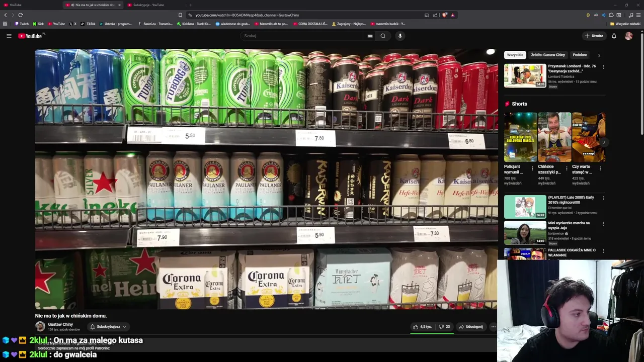Image resolution: width=644 pixels, height=362 pixels.
Task: Open the Twitch bookmark
Action: (22, 24)
